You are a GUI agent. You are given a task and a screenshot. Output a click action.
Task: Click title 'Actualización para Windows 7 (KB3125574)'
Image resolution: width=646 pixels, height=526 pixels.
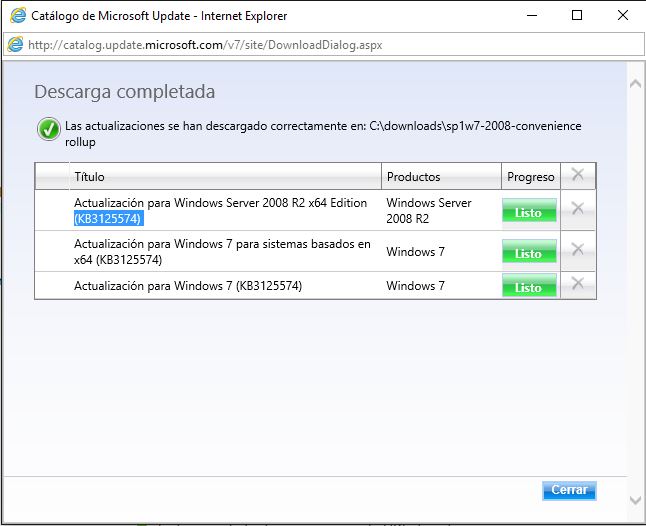click(188, 285)
